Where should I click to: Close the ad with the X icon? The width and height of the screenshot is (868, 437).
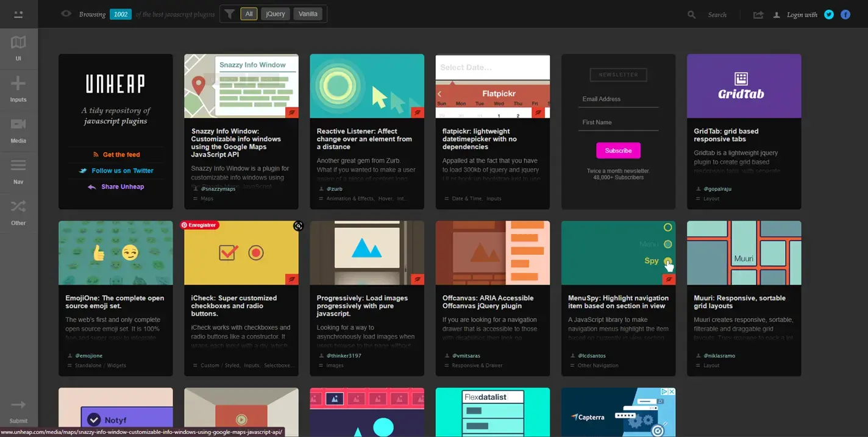[x=672, y=392]
